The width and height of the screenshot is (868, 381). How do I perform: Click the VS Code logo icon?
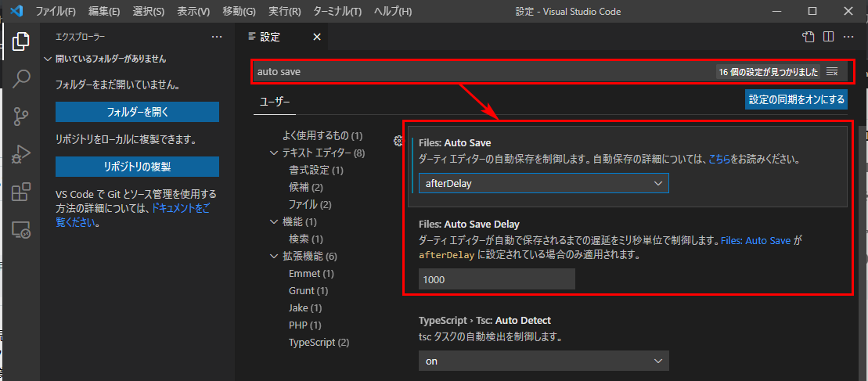point(16,11)
